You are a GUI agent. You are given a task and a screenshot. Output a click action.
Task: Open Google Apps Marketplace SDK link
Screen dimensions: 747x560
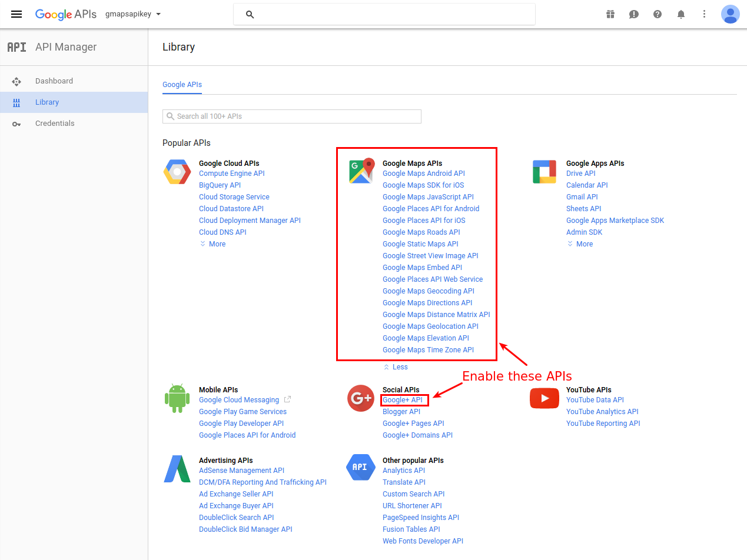[615, 221]
